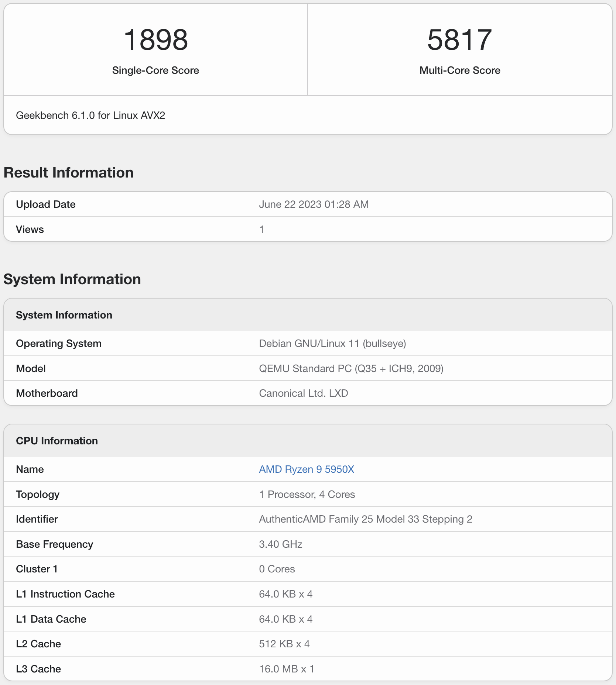Image resolution: width=616 pixels, height=685 pixels.
Task: Select QEMU Standard PC (Q35 + ICH9, 2009)
Action: [x=351, y=368]
